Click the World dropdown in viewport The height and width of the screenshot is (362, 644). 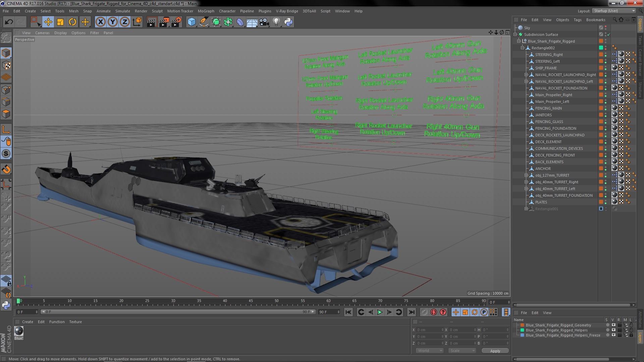pos(429,351)
